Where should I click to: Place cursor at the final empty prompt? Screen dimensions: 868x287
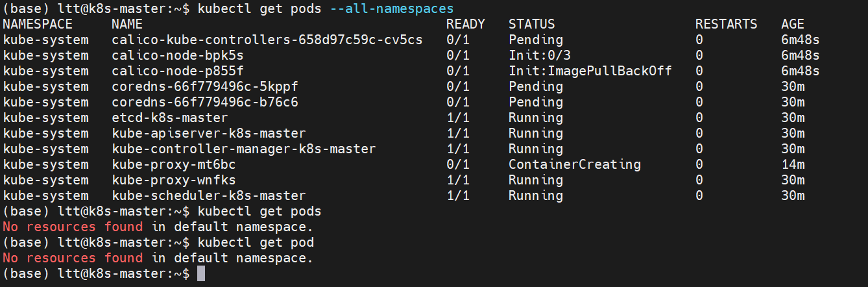pos(201,273)
